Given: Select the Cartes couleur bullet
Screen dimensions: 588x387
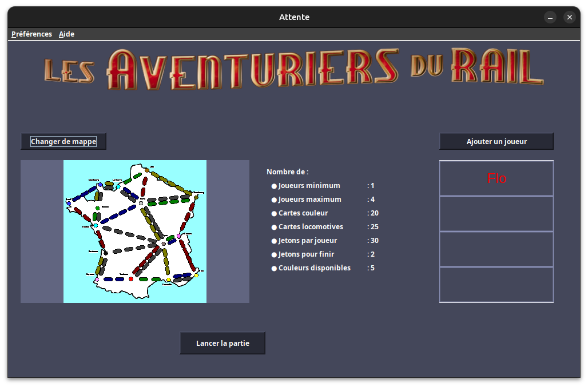Looking at the screenshot, I should pos(274,214).
